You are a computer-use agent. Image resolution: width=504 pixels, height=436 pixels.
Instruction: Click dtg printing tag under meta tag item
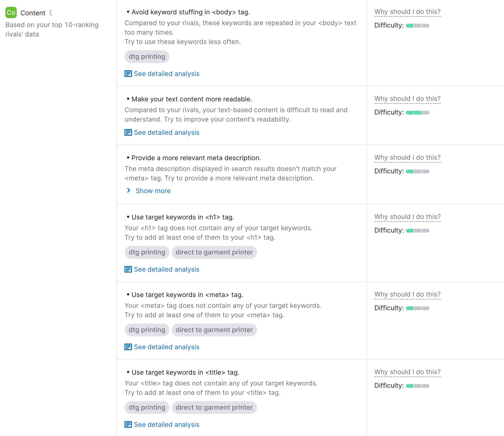click(x=147, y=330)
